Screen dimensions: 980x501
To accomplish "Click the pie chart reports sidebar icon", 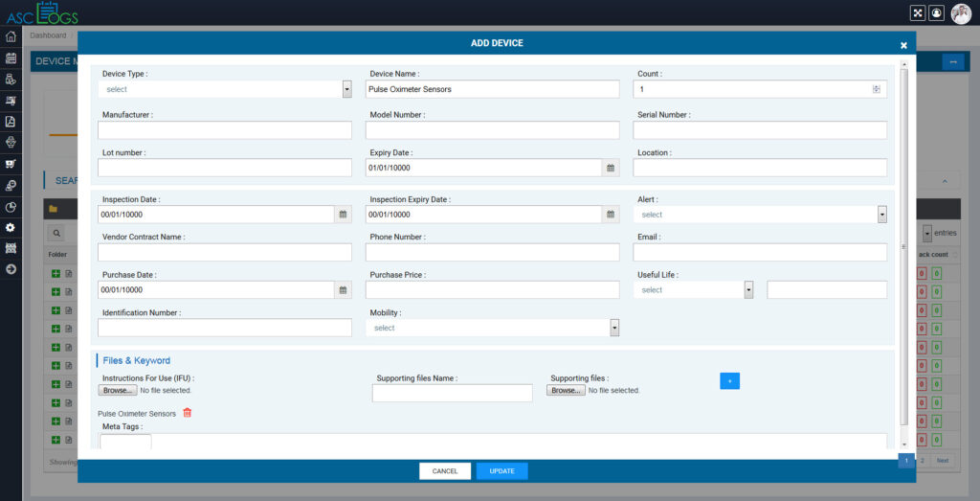I will click(x=11, y=206).
